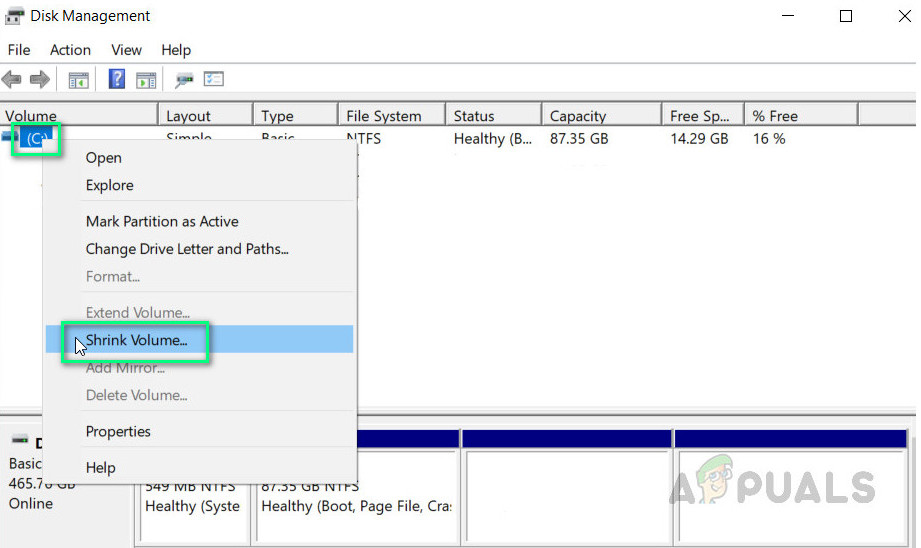921x548 pixels.
Task: Choose Help at bottom of context menu
Action: tap(200, 468)
